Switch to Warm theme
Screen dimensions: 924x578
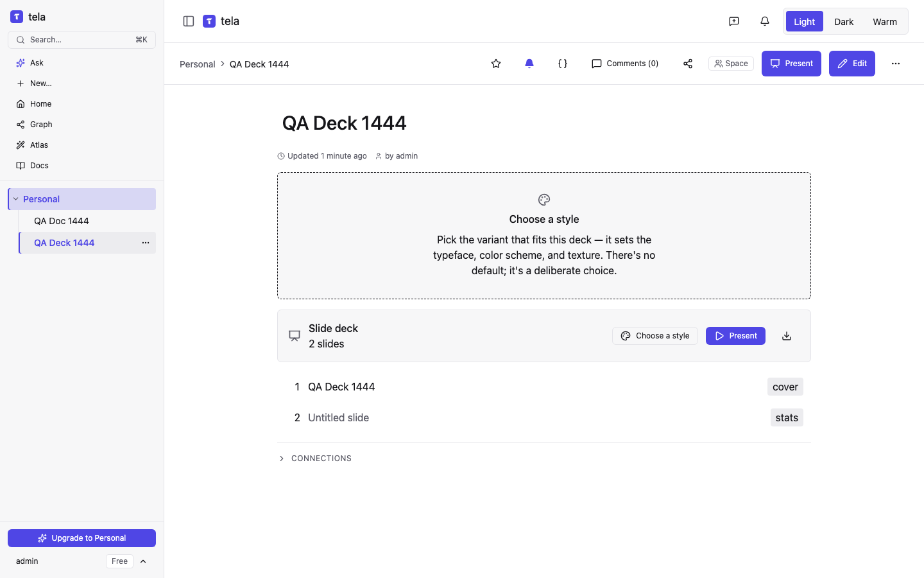click(885, 21)
